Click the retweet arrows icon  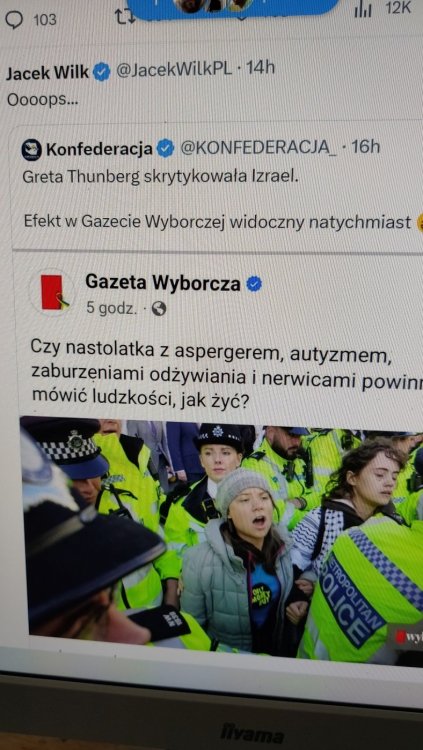122,16
